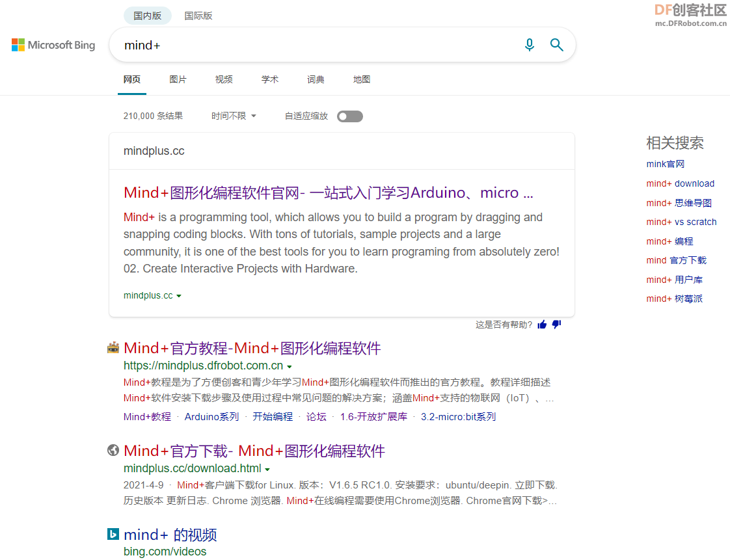Open the 时间不限 time filter dropdown

234,116
